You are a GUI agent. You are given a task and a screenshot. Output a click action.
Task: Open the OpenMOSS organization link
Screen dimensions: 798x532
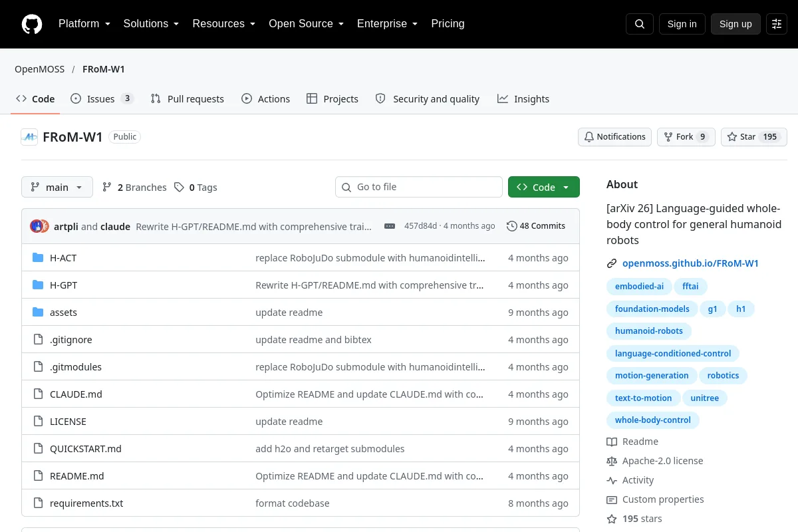coord(39,69)
